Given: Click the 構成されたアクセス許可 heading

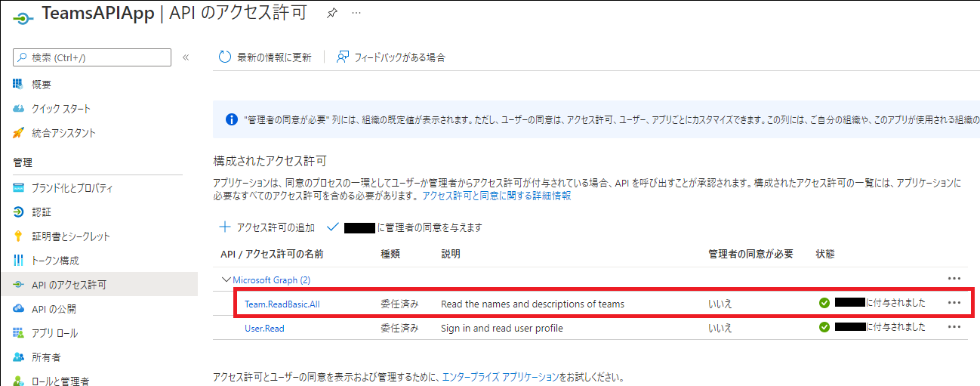Looking at the screenshot, I should [x=270, y=161].
